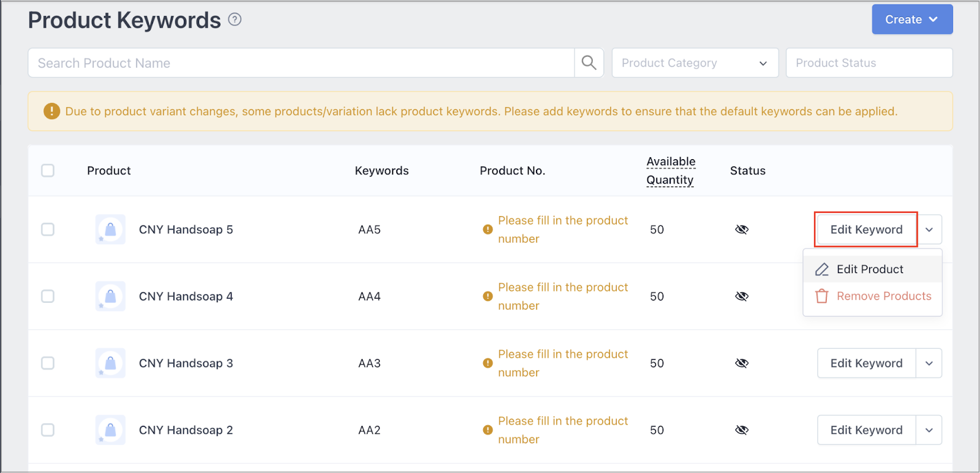Tick checkbox for CNY Handsoap 4
Screen dimensions: 980x473
coord(48,296)
